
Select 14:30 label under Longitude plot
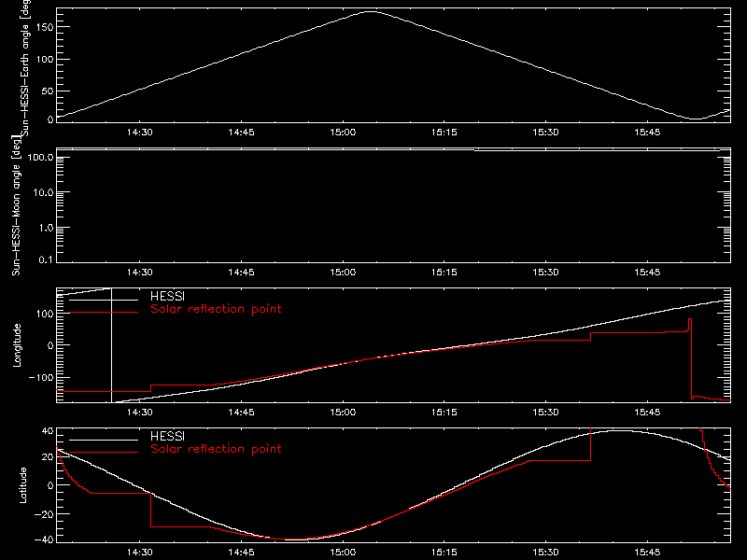139,412
